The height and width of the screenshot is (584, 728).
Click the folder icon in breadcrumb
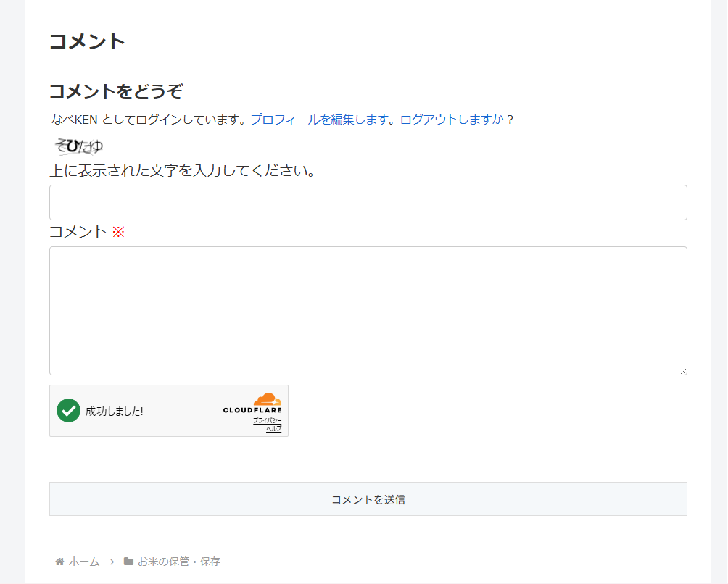(128, 562)
